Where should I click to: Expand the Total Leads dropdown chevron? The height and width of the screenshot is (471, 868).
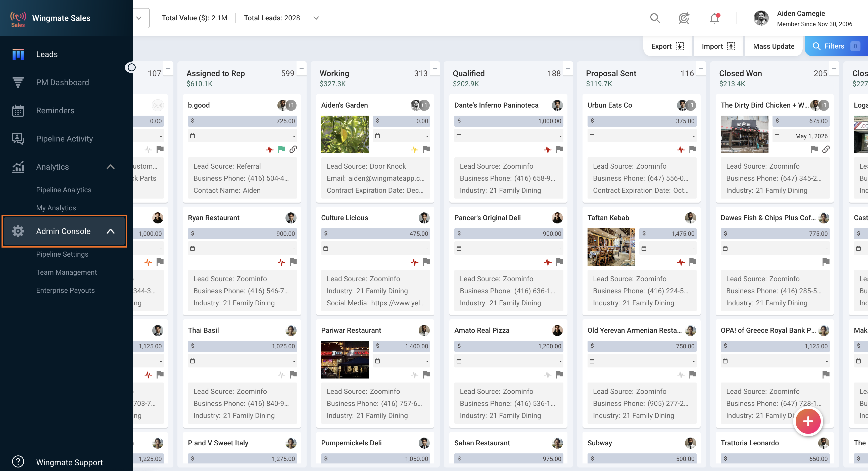click(316, 18)
